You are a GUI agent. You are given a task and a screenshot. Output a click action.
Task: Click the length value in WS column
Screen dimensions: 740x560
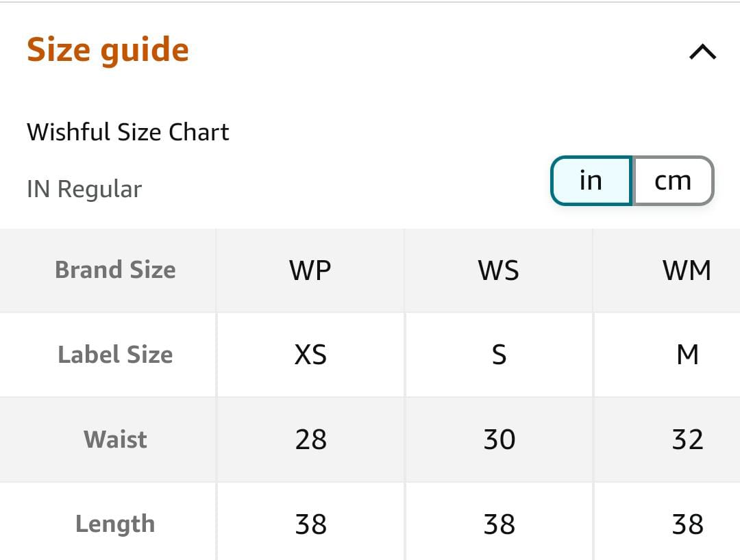[x=499, y=524]
